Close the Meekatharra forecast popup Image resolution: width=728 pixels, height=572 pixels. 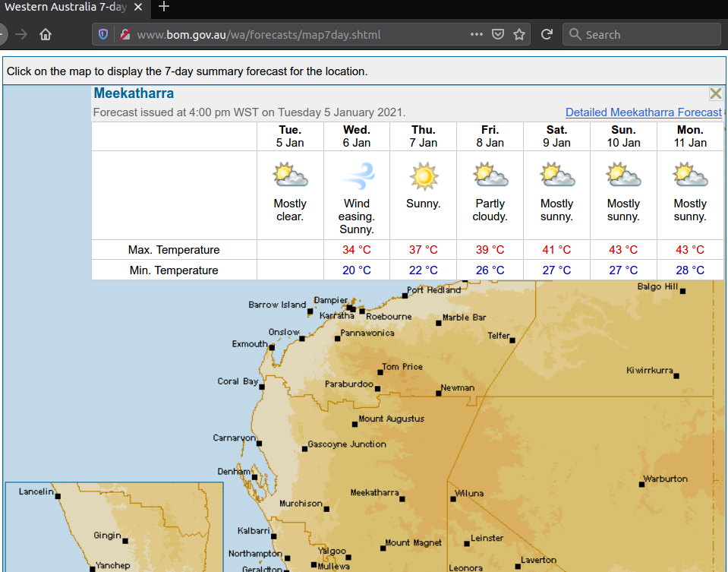coord(715,94)
